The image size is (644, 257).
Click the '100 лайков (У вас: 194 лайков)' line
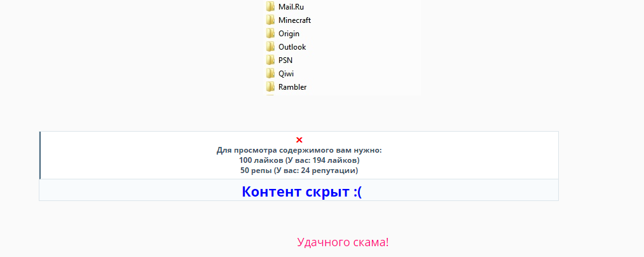[x=299, y=160]
